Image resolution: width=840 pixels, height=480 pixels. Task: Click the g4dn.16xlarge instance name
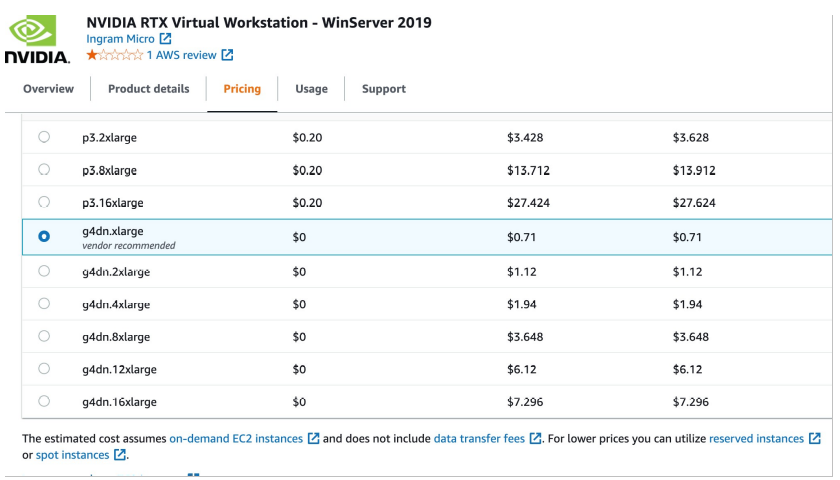click(119, 402)
